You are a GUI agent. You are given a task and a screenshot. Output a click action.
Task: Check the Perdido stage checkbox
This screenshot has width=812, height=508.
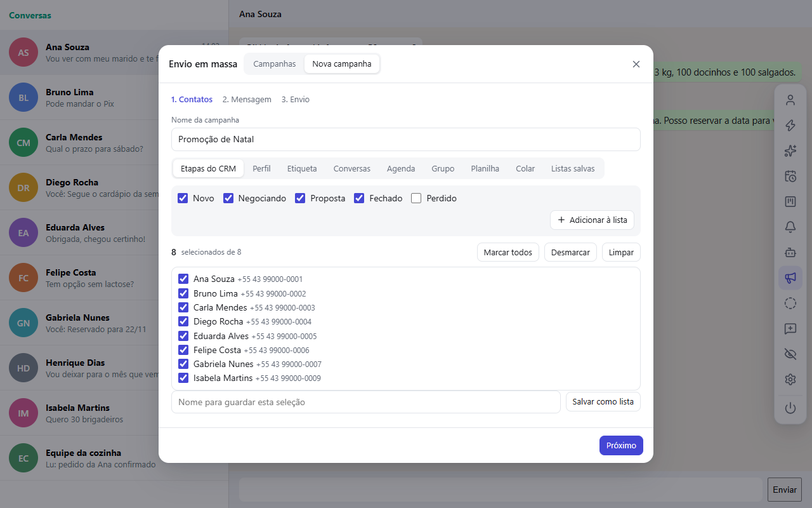[416, 198]
